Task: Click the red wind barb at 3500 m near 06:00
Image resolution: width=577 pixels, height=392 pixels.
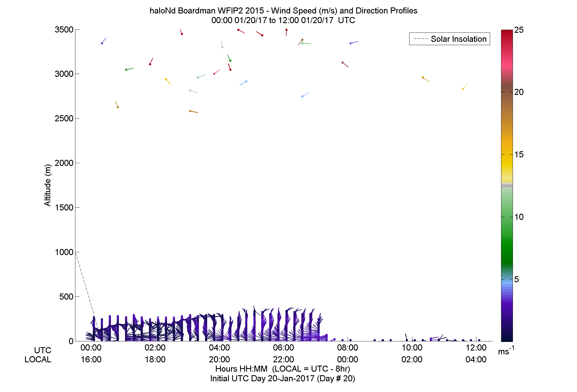Action: coord(286,32)
